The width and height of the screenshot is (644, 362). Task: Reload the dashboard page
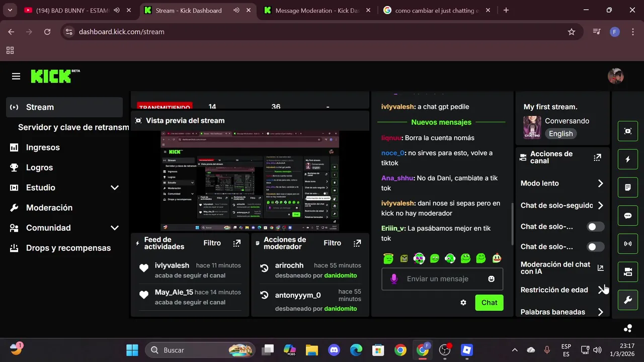(x=47, y=32)
